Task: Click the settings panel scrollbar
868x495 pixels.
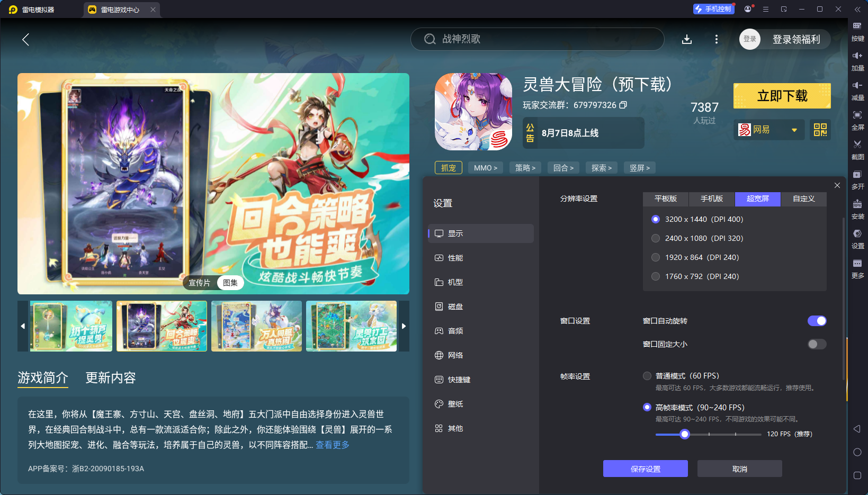Action: (x=844, y=299)
